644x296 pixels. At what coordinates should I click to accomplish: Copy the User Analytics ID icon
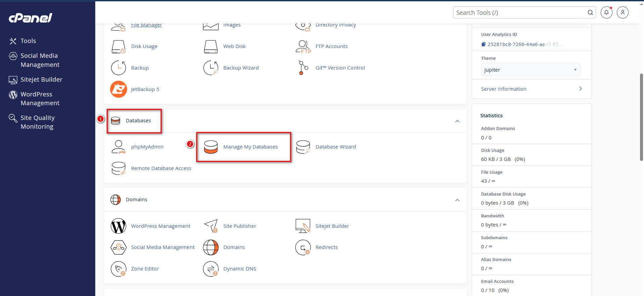[x=483, y=44]
